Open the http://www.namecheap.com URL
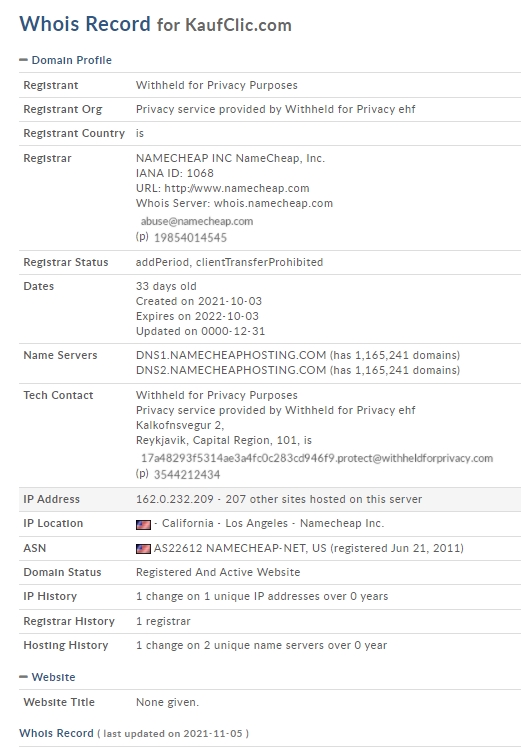Image resolution: width=521 pixels, height=747 pixels. [x=237, y=188]
